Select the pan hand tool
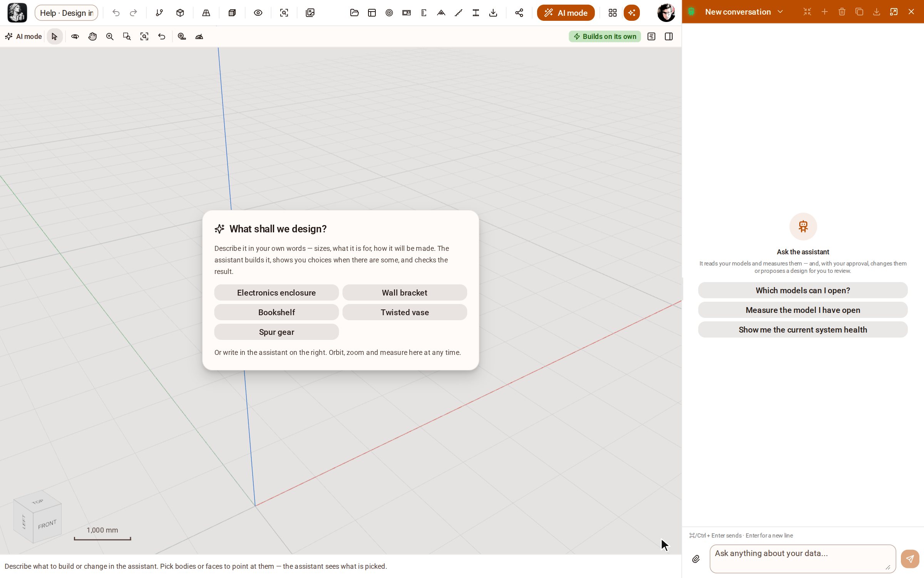Viewport: 924px width, 578px height. tap(92, 37)
